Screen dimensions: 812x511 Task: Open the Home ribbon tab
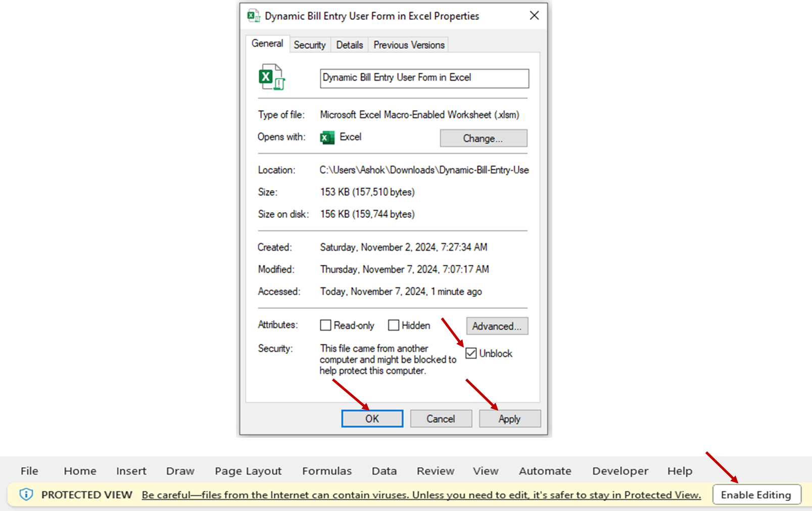80,471
